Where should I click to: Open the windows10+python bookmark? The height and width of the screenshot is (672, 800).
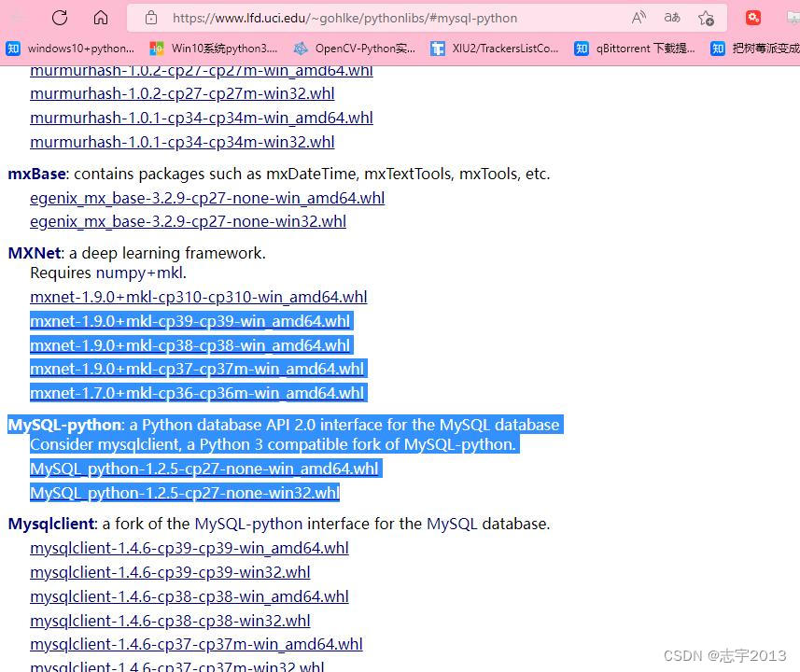pyautogui.click(x=70, y=49)
